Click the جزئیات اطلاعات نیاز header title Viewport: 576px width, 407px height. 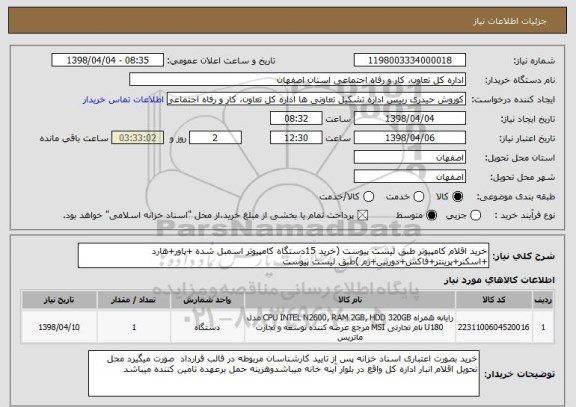point(510,21)
